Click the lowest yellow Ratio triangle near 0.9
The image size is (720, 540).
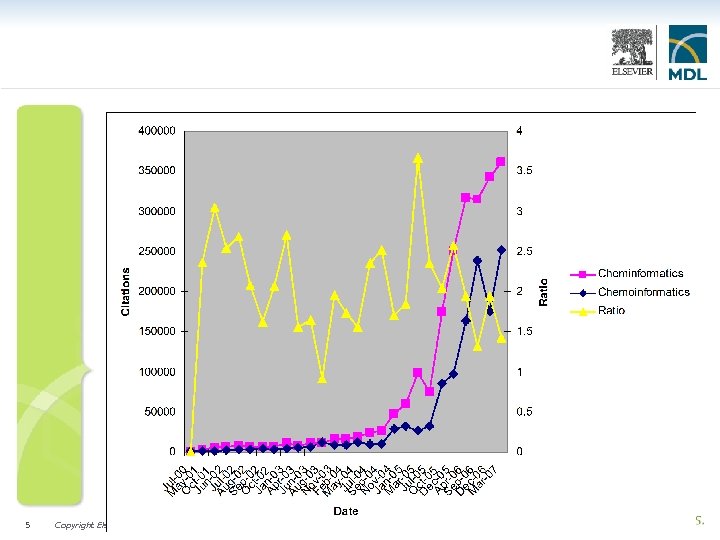[x=322, y=379]
